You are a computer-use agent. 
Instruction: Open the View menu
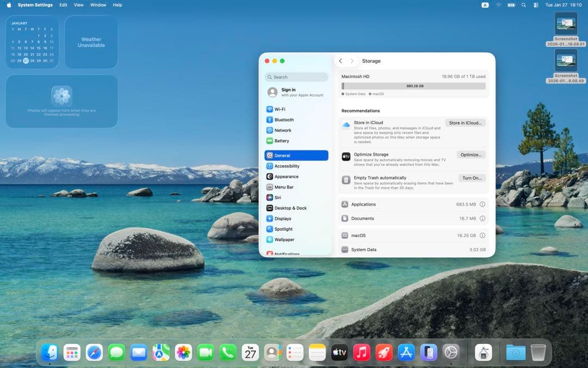pyautogui.click(x=78, y=5)
